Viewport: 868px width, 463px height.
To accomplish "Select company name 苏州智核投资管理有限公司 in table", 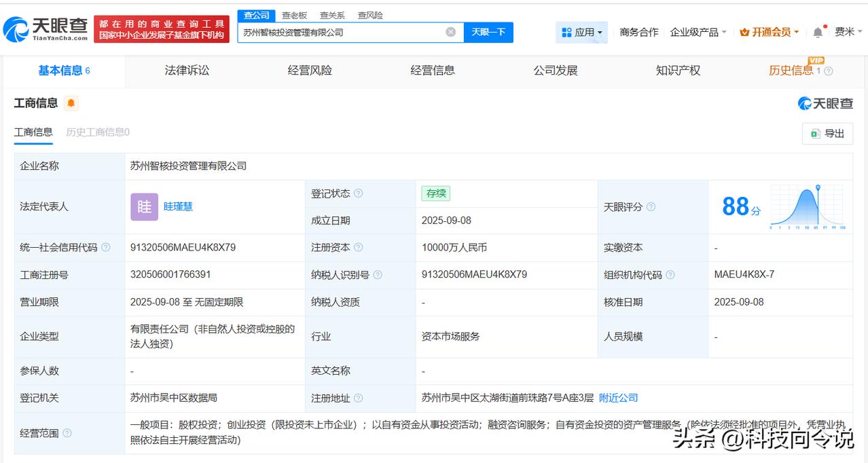I will click(x=188, y=166).
